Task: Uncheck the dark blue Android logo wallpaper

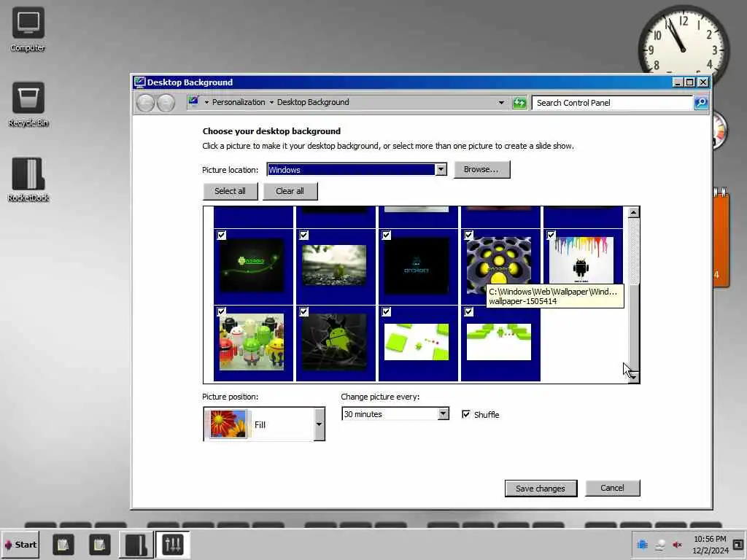Action: coord(387,236)
